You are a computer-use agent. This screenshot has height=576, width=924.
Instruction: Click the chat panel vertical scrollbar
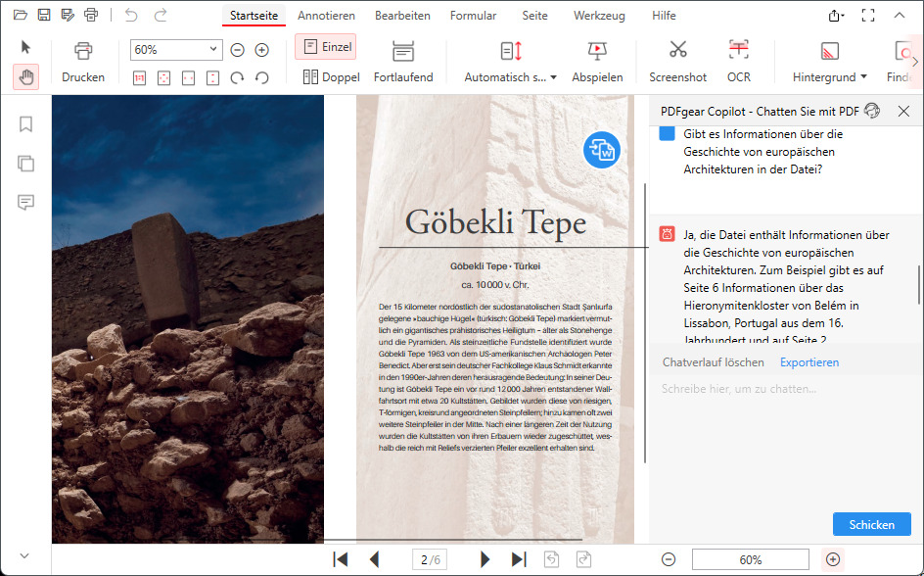click(x=919, y=284)
